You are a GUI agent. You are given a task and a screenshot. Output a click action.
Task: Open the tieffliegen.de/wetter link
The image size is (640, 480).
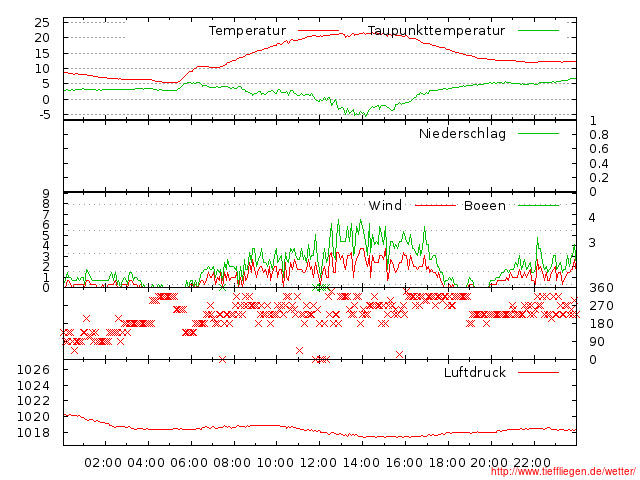(x=563, y=472)
